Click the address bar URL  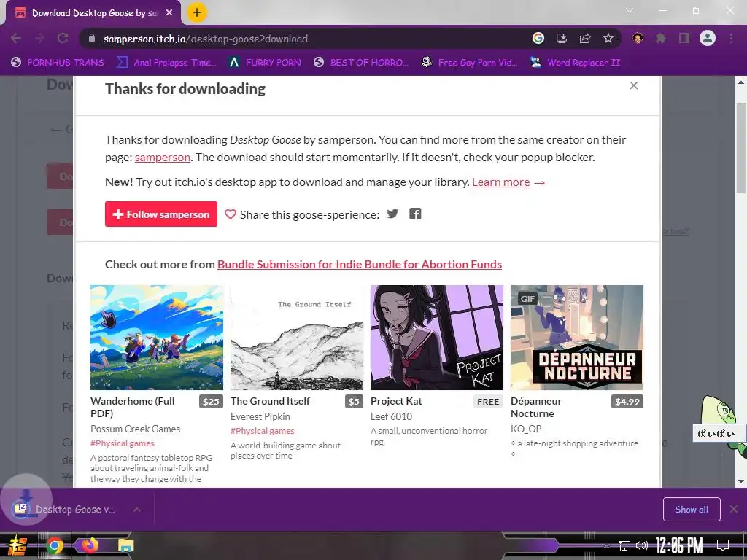click(x=205, y=39)
